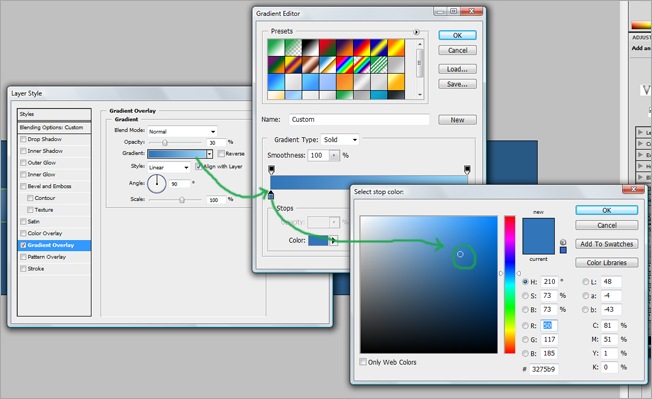This screenshot has width=652, height=399.
Task: Open the Color stop arrow menu
Action: 333,240
